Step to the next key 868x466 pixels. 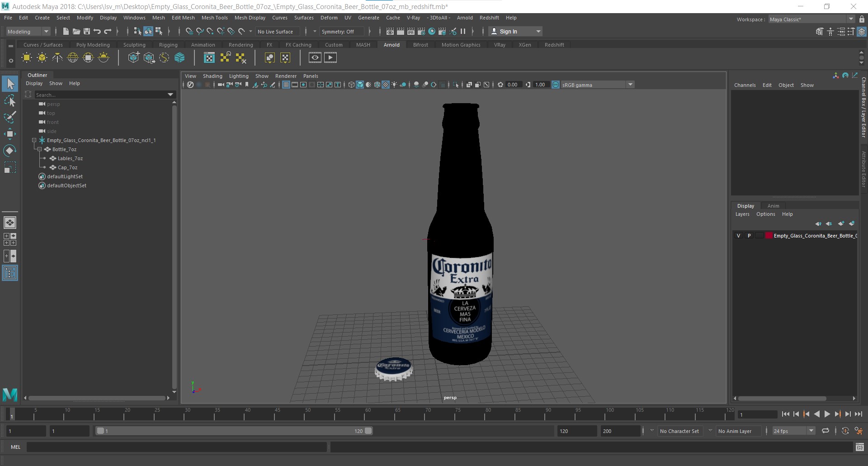(x=837, y=414)
